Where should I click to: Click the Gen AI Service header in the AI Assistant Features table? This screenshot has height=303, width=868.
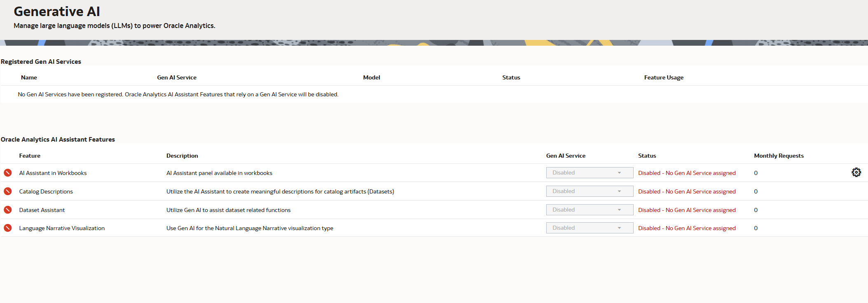(566, 156)
